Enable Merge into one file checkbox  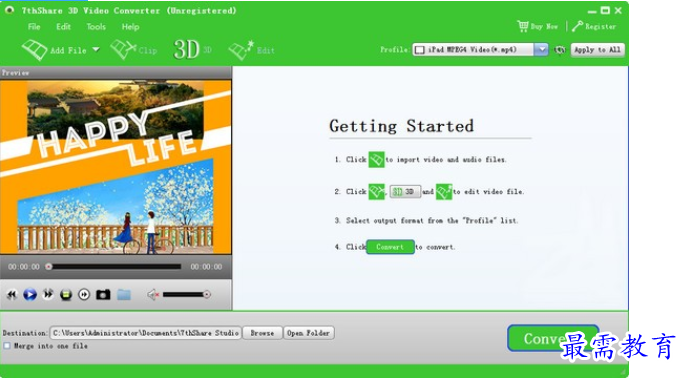[x=7, y=346]
